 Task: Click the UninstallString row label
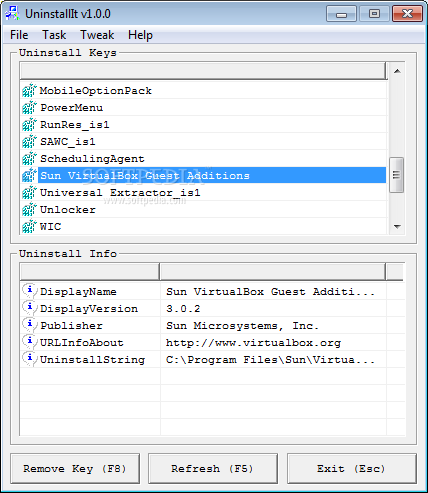(92, 360)
